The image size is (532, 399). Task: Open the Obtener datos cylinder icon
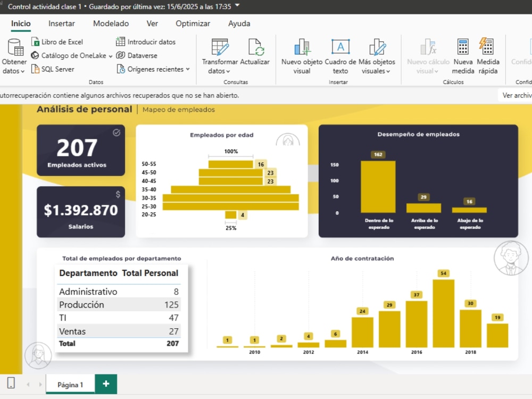[15, 47]
